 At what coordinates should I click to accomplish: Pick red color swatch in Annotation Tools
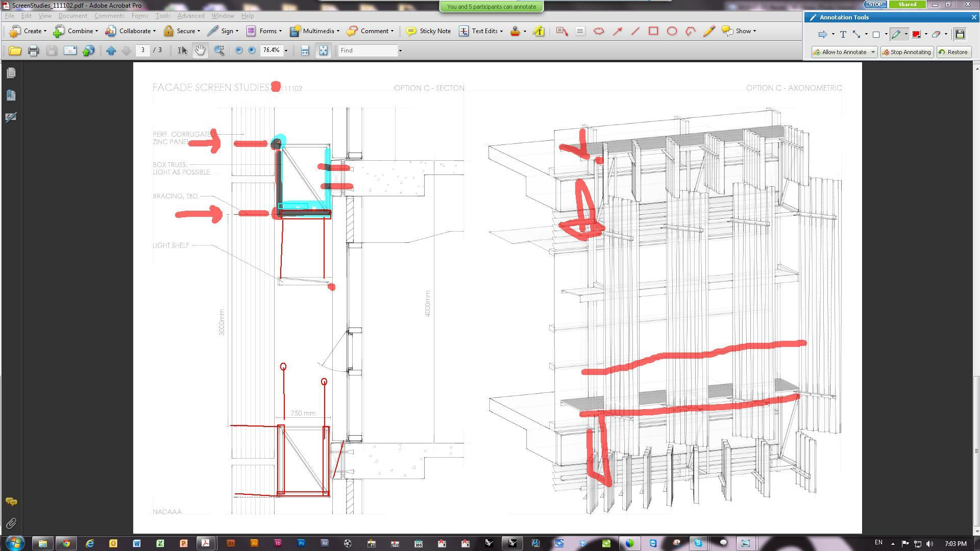coord(916,34)
